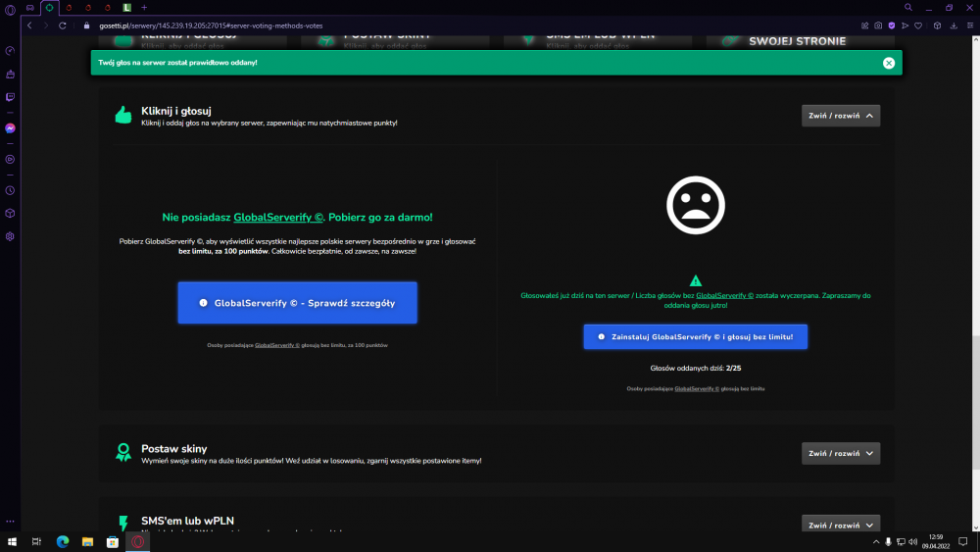Click the thumbs-up Kliknij i głosuj icon
Screen dimensions: 980x552
click(x=123, y=116)
